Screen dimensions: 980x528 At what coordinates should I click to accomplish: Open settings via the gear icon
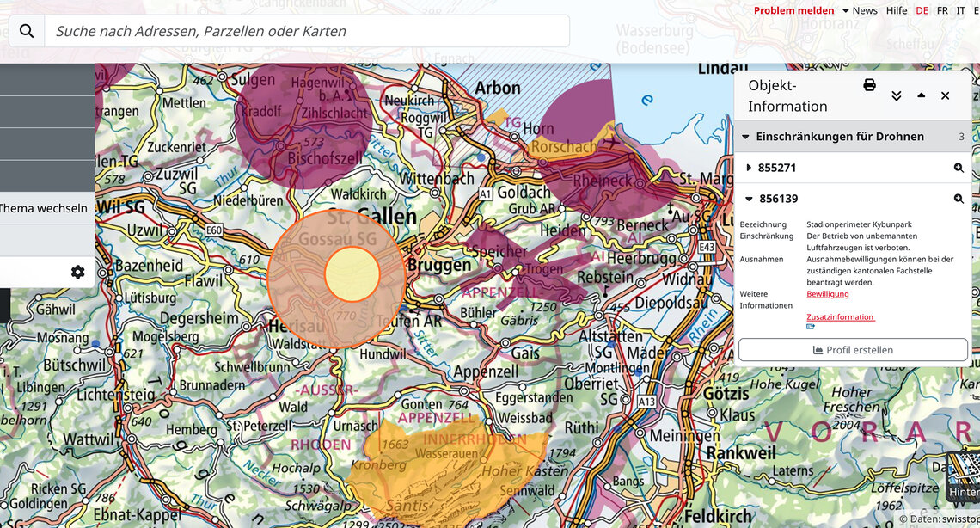click(x=77, y=272)
